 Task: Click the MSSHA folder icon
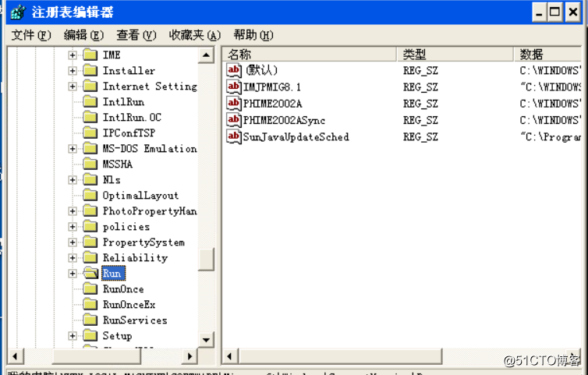point(90,165)
